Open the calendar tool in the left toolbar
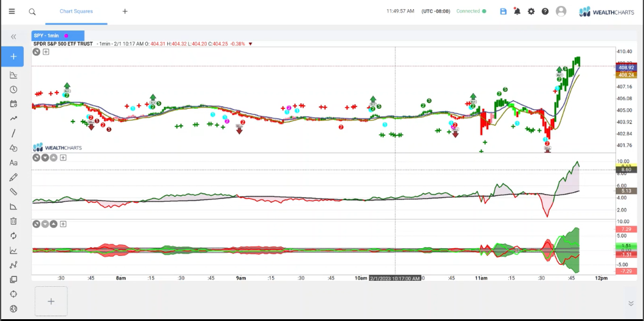The image size is (644, 321). click(13, 104)
